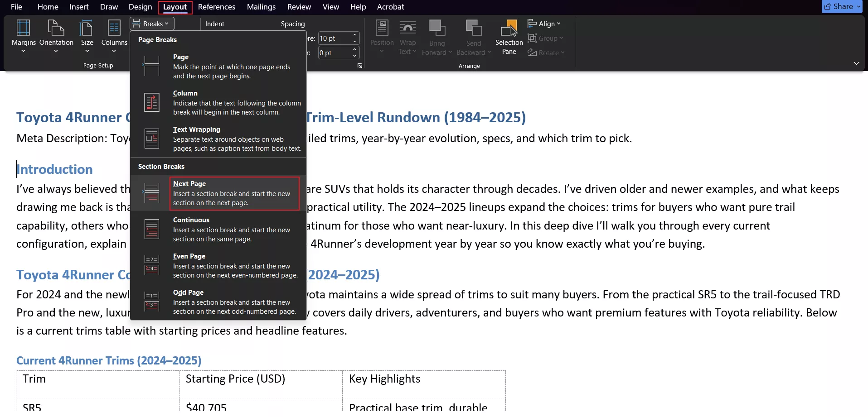Screen dimensions: 868x417
Task: Open the page Size options
Action: pos(87,35)
